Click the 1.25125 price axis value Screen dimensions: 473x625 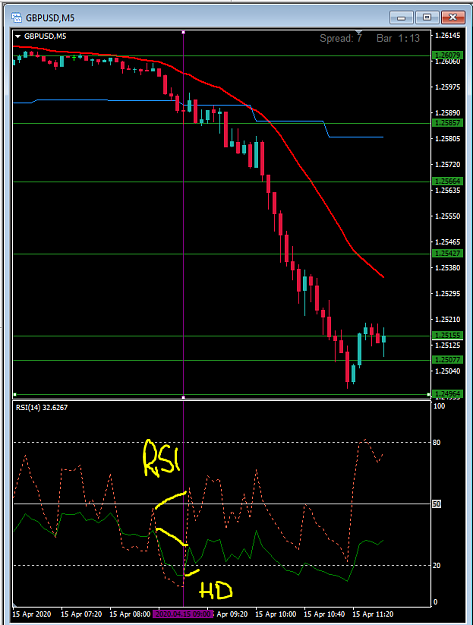[447, 345]
